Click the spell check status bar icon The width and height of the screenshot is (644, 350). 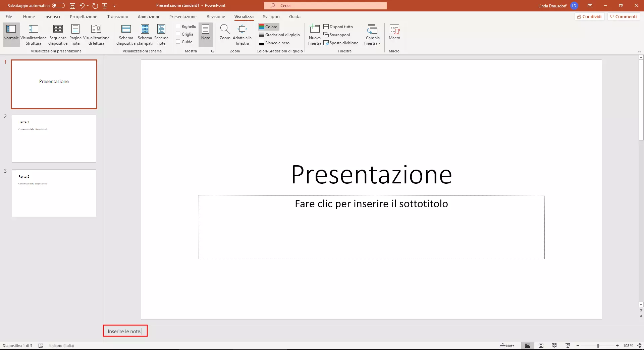coord(41,346)
